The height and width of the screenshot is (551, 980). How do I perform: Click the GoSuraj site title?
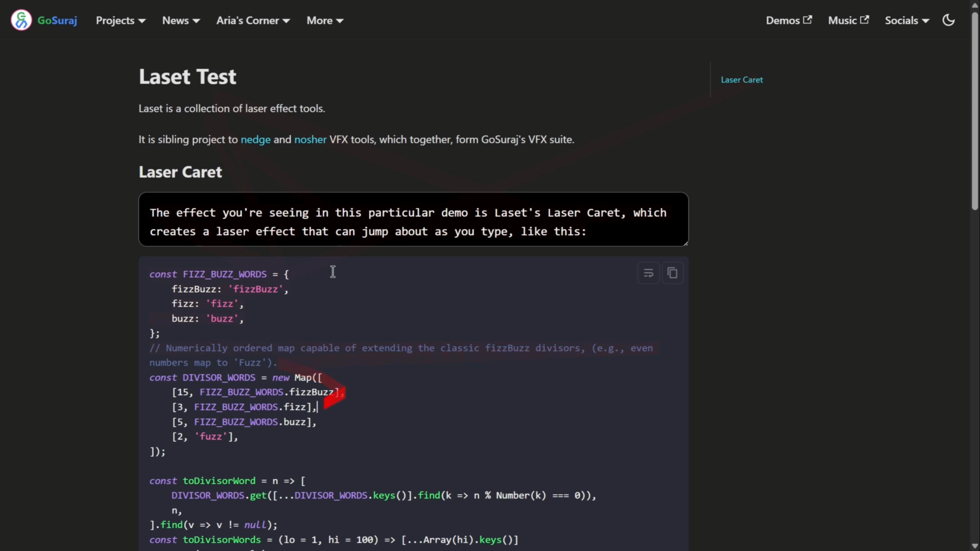[57, 21]
